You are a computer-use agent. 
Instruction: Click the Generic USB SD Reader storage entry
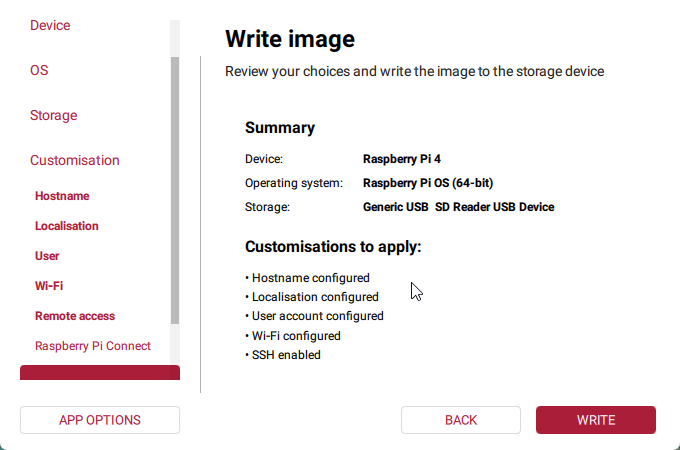tap(458, 207)
